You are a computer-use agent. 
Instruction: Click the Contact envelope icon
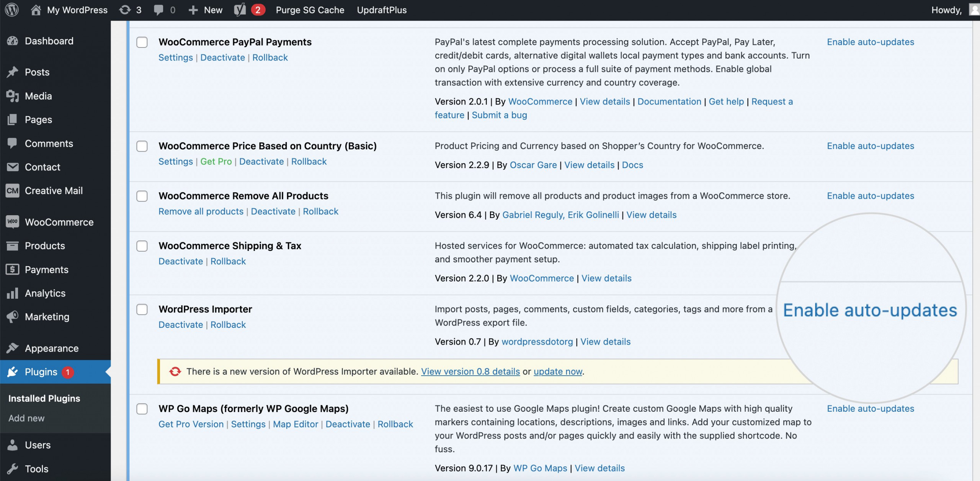point(13,167)
